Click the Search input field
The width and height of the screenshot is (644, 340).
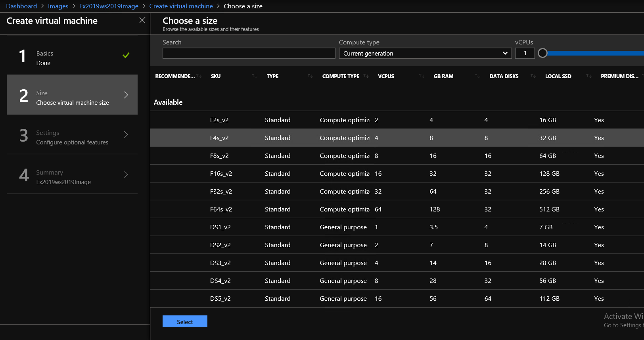(x=249, y=53)
